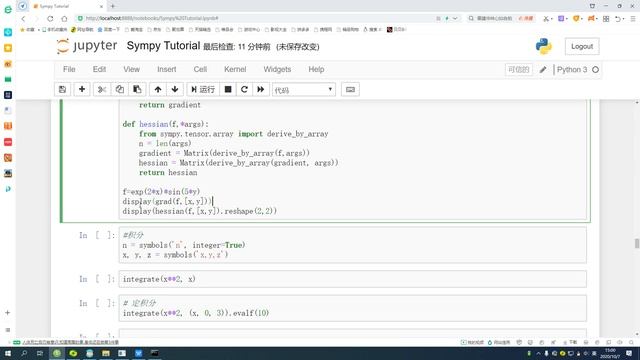The image size is (640, 360).
Task: Paste cell below icon
Action: (x=137, y=89)
